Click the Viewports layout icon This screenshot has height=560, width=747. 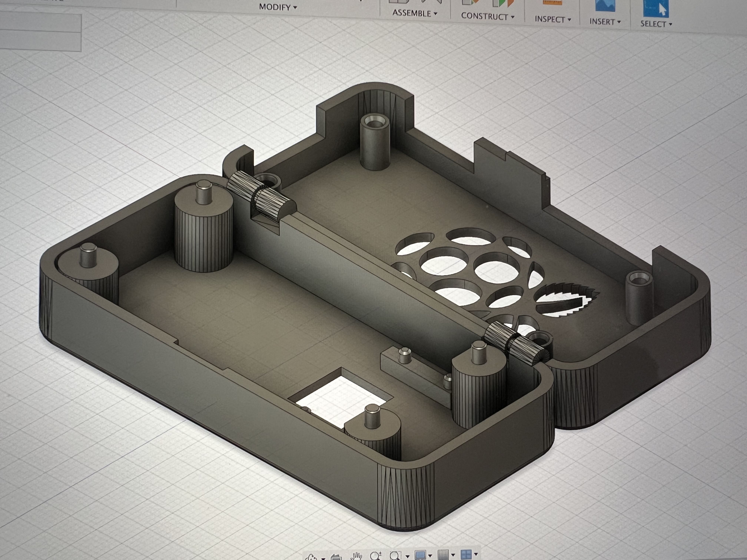pos(466,555)
